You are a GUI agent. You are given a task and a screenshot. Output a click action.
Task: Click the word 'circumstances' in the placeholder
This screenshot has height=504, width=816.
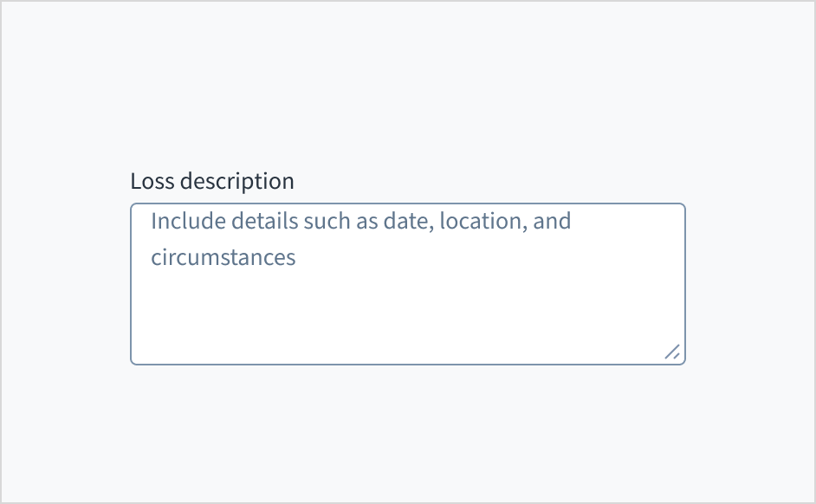pyautogui.click(x=223, y=257)
